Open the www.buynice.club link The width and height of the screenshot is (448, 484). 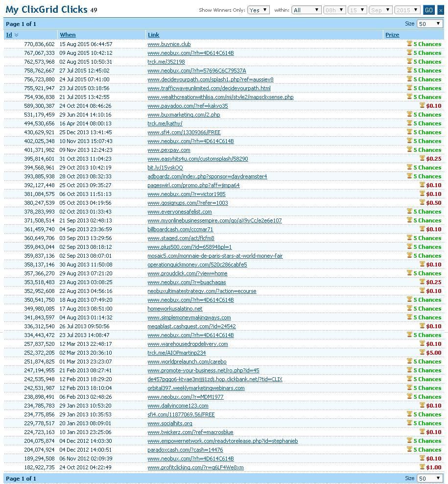point(169,44)
